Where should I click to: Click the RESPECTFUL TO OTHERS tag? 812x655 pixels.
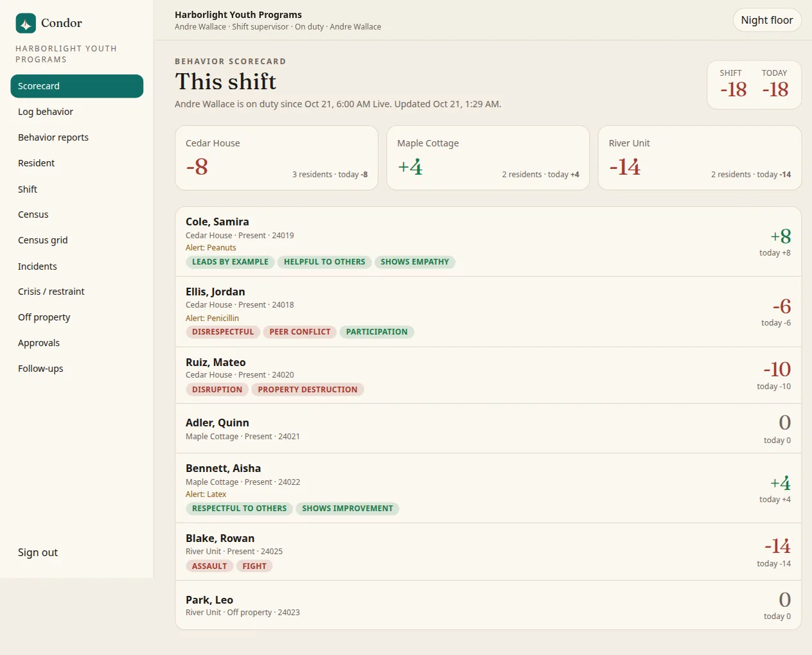point(240,509)
